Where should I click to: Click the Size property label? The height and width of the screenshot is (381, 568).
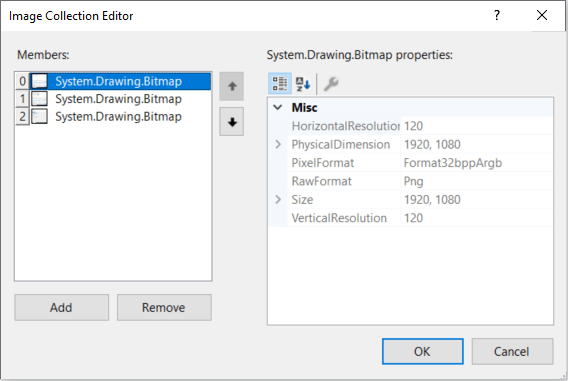[302, 200]
